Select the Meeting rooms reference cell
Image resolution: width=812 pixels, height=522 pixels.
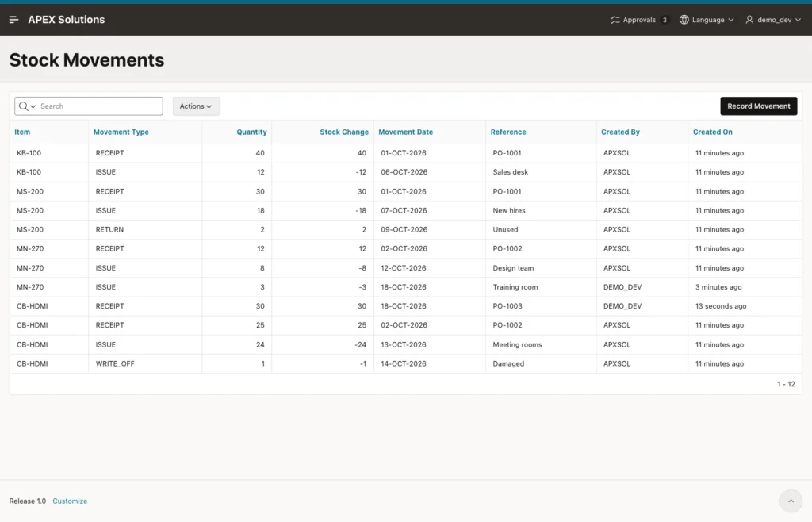[x=541, y=344]
